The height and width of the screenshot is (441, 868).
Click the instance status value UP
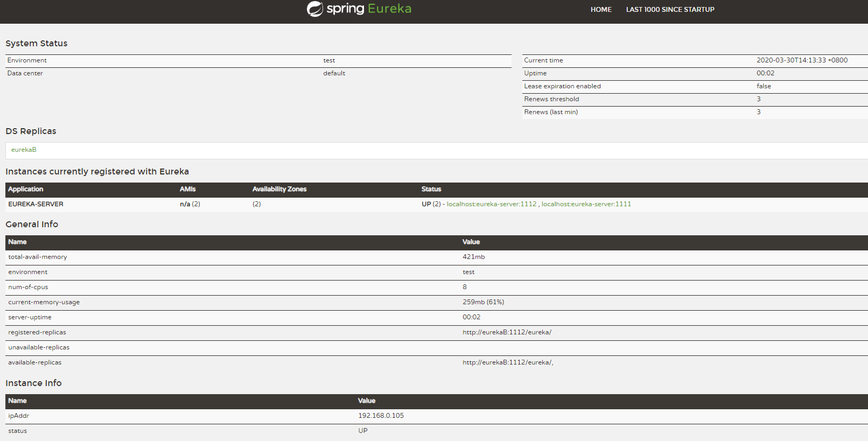(x=363, y=431)
